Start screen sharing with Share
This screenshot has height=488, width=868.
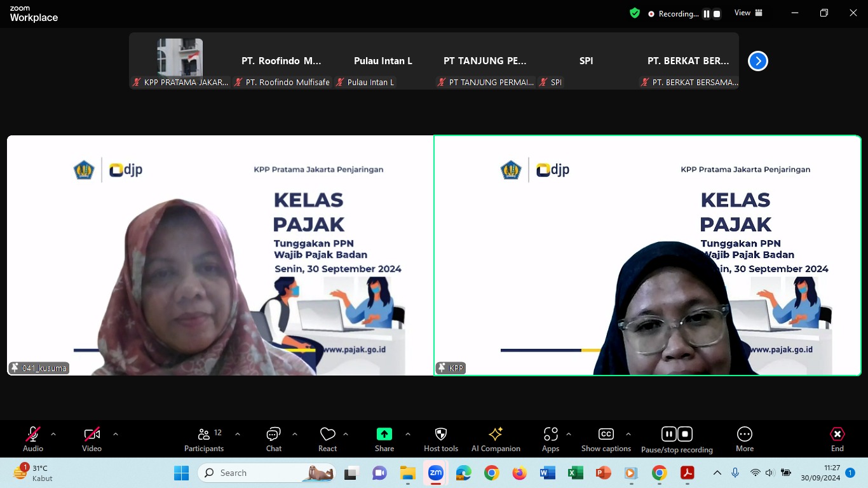tap(384, 440)
